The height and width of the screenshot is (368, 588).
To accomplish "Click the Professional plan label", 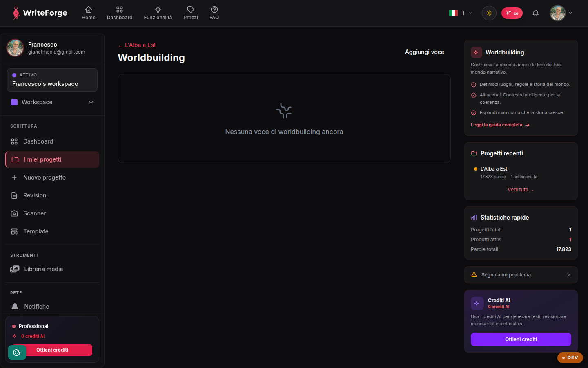I will [x=33, y=326].
